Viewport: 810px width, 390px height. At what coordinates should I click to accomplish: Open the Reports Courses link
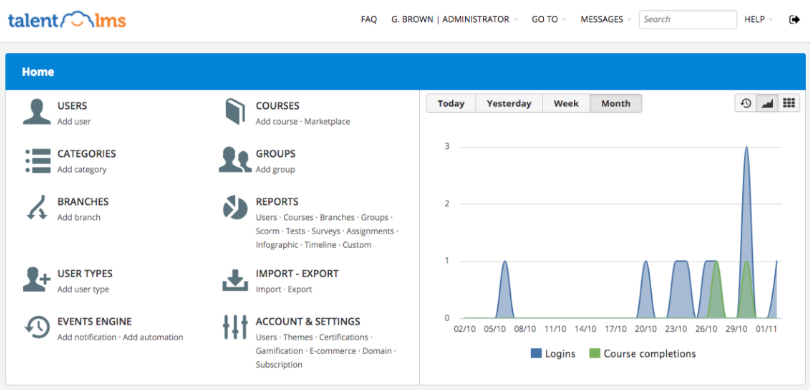(298, 217)
